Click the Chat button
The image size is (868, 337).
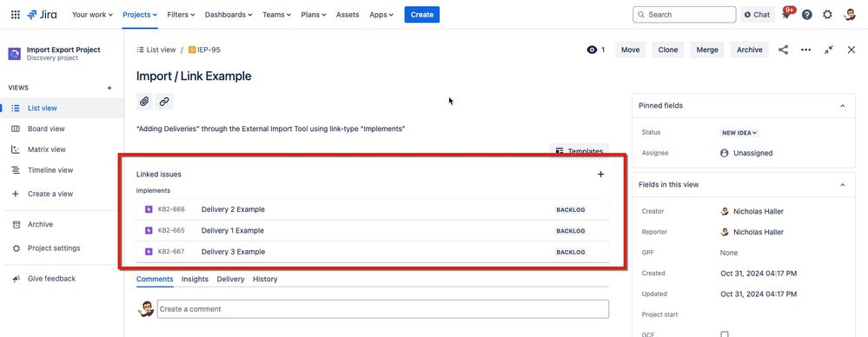758,15
